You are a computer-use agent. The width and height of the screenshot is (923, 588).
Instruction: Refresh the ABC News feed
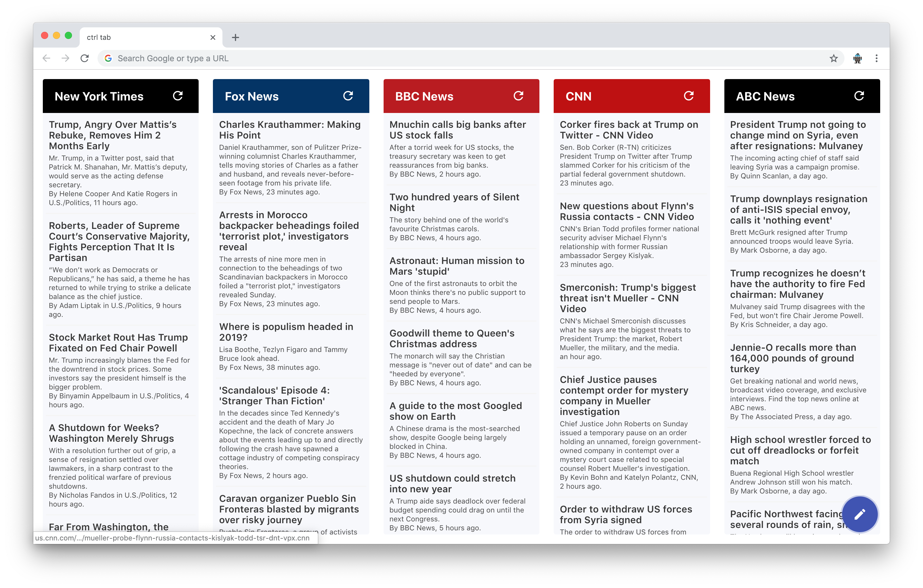(x=859, y=96)
